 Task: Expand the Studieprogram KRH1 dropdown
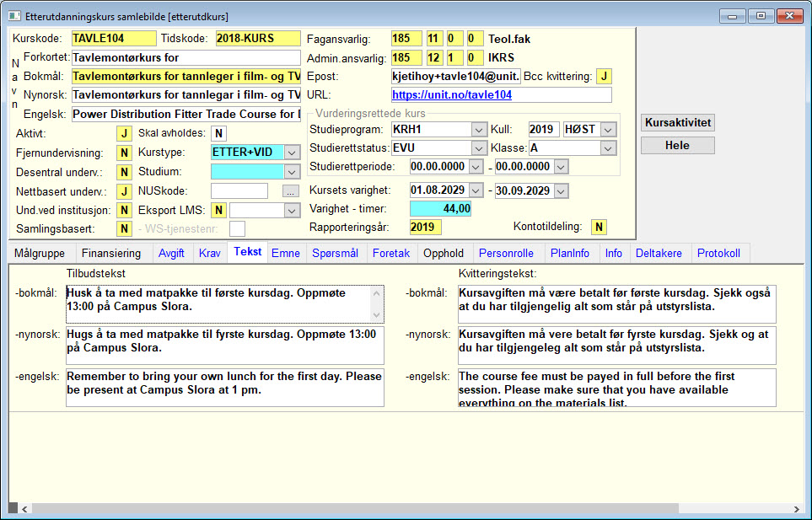[478, 129]
